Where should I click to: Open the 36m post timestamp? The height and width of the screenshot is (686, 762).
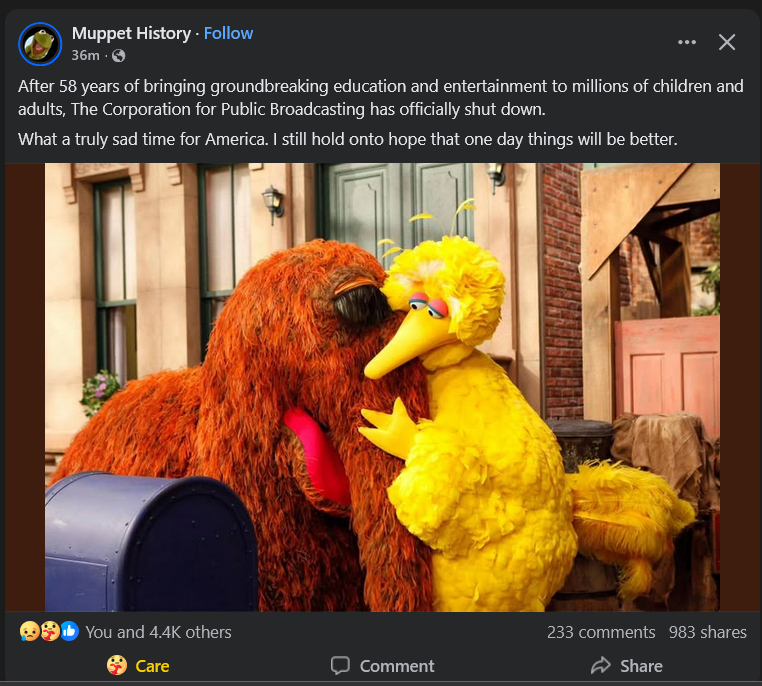coord(85,55)
